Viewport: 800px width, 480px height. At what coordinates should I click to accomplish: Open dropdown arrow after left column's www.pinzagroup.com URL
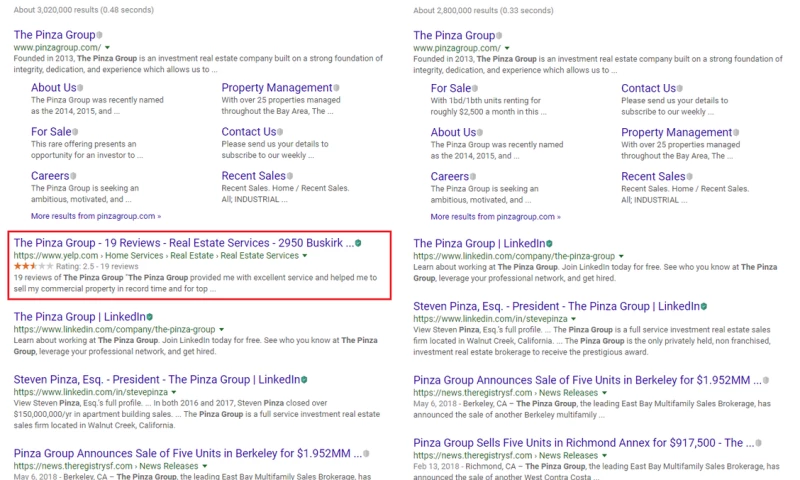tap(108, 48)
